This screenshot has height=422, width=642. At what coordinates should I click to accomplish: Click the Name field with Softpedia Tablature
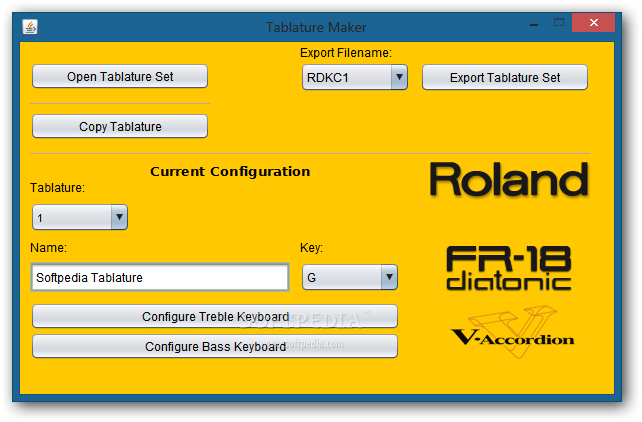(x=160, y=278)
